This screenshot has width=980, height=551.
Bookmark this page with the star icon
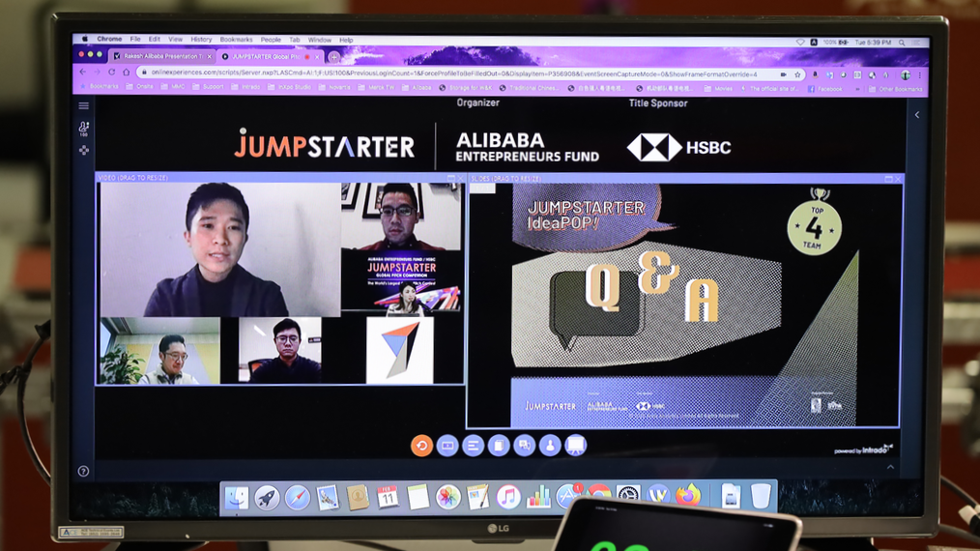[797, 74]
